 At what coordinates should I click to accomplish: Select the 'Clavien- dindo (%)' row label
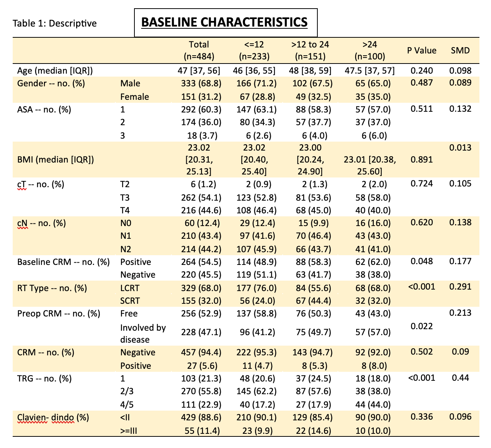click(53, 417)
